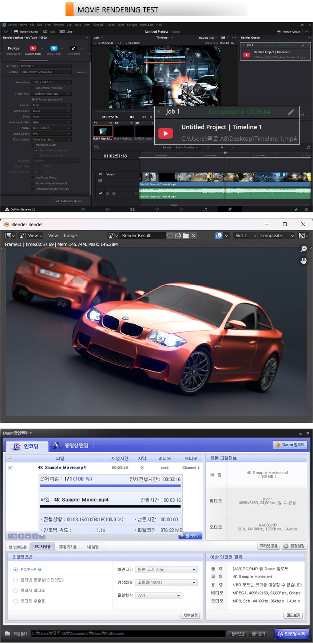313x644 pixels.
Task: Check Upload directly to YouTube option
Action: 32,189
